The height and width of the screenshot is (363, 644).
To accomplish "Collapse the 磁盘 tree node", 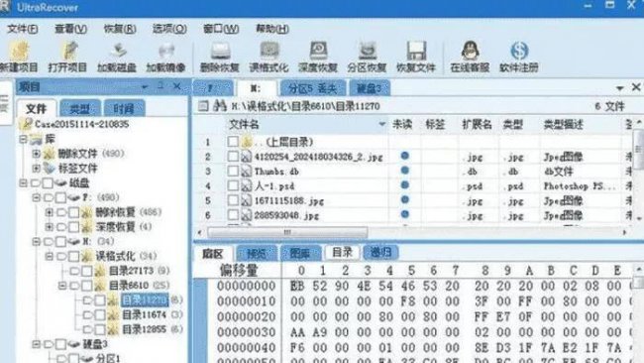I will point(24,182).
